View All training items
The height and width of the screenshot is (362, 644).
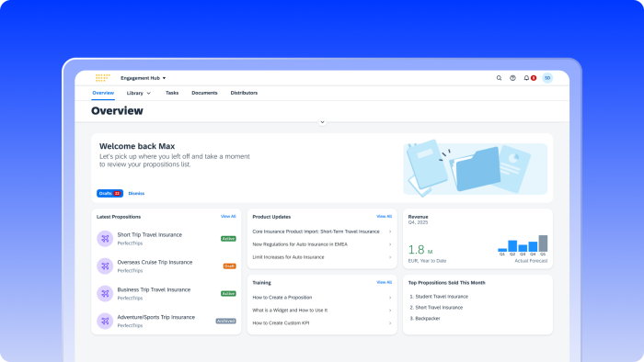pos(384,282)
